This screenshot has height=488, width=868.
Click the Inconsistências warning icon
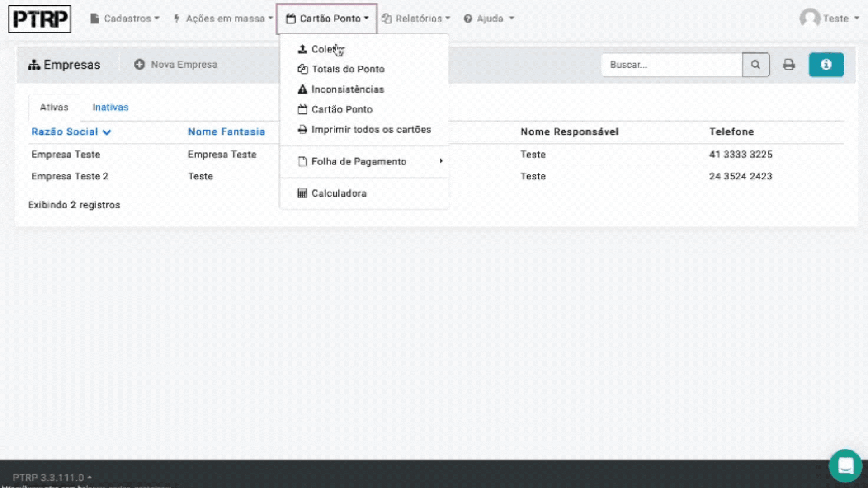302,89
